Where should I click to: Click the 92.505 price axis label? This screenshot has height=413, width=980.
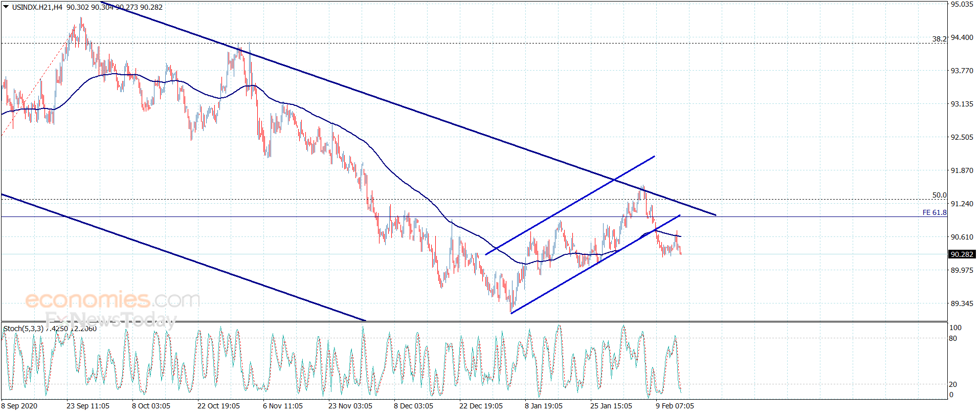point(962,137)
